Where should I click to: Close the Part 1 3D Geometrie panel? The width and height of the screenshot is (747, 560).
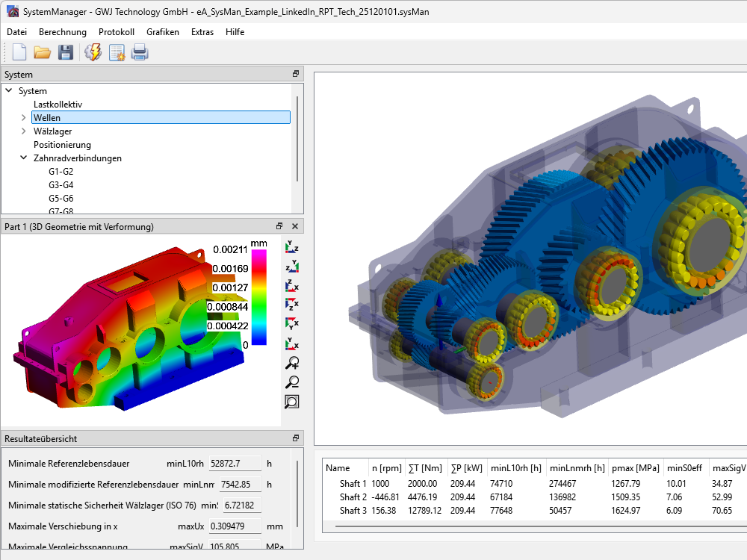(x=294, y=226)
